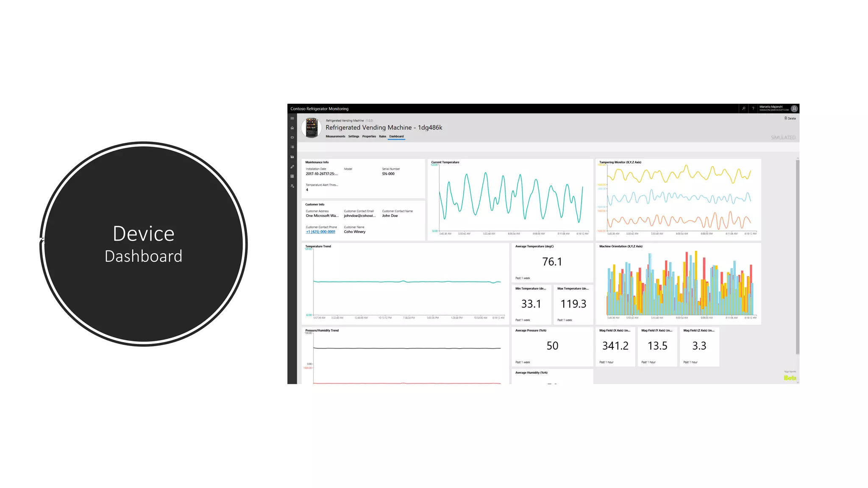Click the SIMULATED label
The image size is (868, 488).
(x=783, y=138)
